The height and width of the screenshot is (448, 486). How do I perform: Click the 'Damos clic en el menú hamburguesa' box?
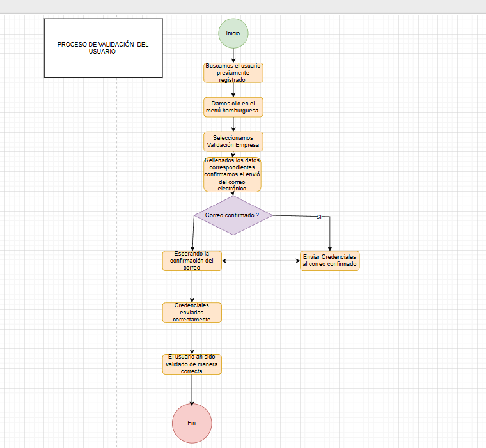[233, 107]
